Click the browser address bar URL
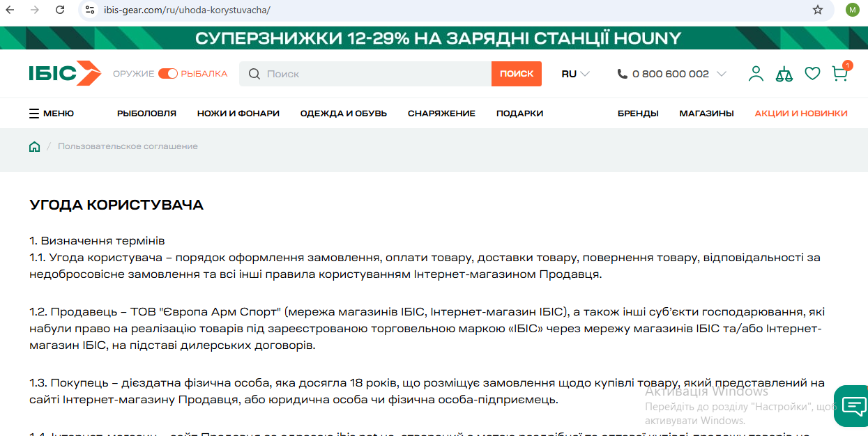Viewport: 868px width, 436px height. click(187, 10)
